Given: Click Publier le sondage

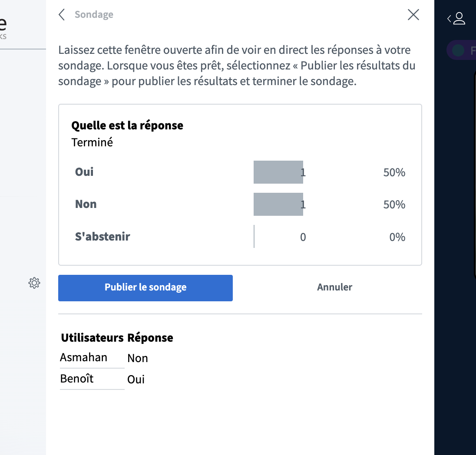Looking at the screenshot, I should pos(145,287).
